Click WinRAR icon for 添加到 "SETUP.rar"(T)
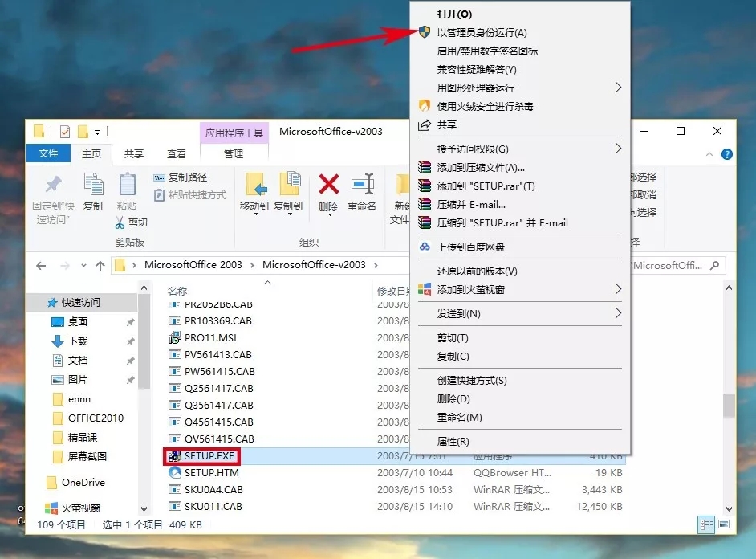 coord(425,186)
